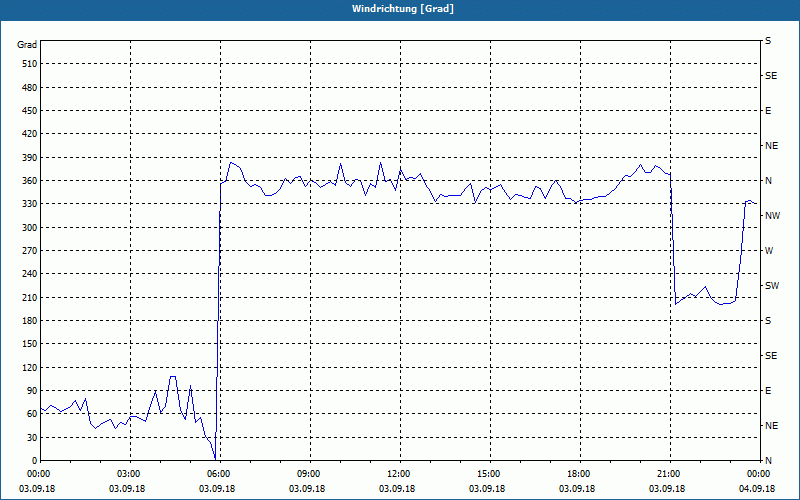Click the SW compass label

point(772,286)
